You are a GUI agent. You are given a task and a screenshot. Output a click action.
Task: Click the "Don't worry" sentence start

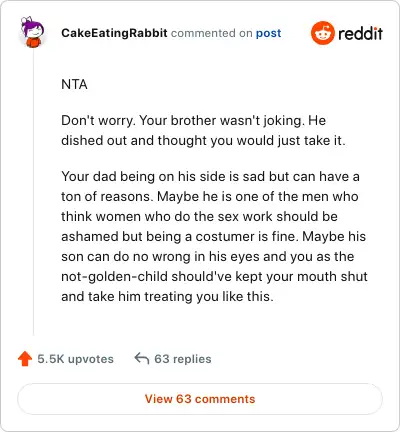[98, 120]
